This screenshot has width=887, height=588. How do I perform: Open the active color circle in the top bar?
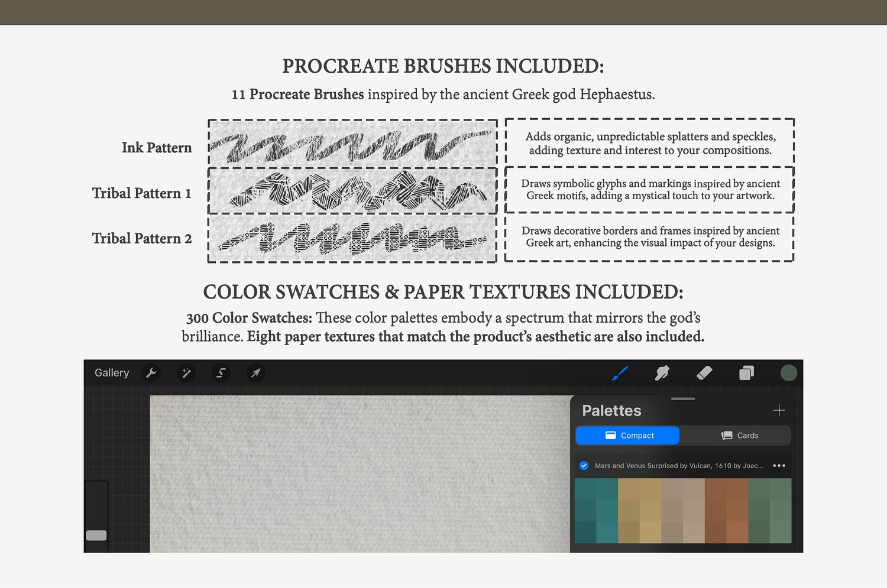tap(788, 373)
